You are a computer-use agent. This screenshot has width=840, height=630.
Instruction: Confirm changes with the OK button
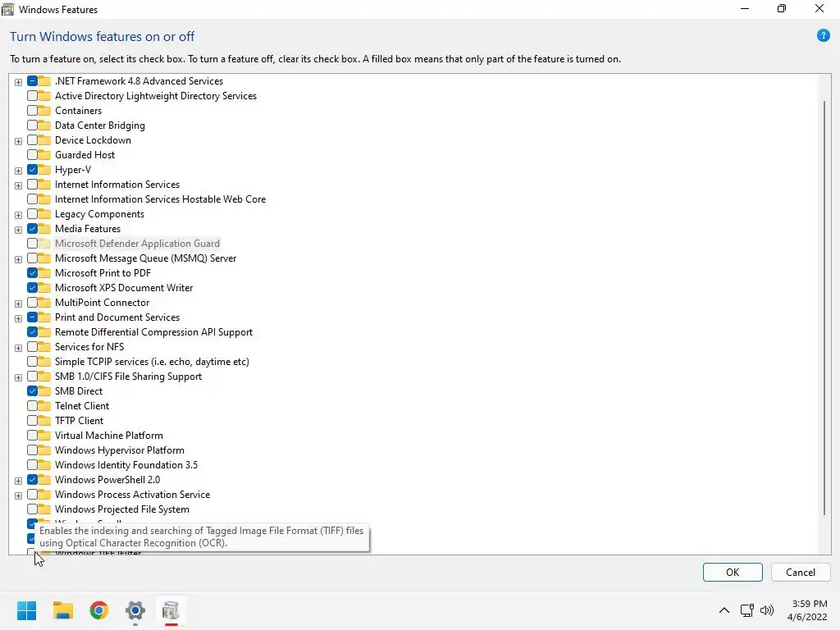click(x=733, y=572)
